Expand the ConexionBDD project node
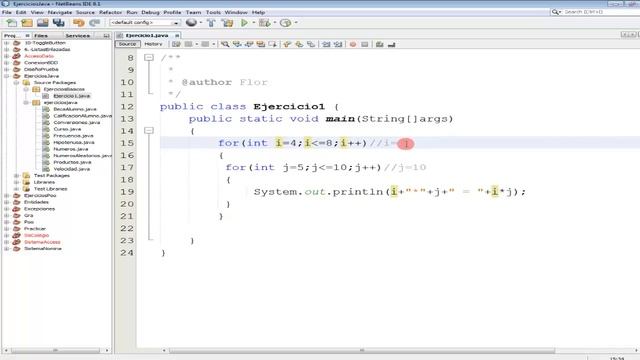 7,63
